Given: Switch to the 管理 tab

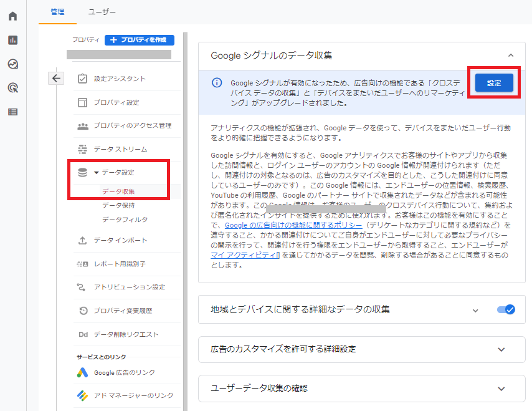Looking at the screenshot, I should tap(57, 12).
